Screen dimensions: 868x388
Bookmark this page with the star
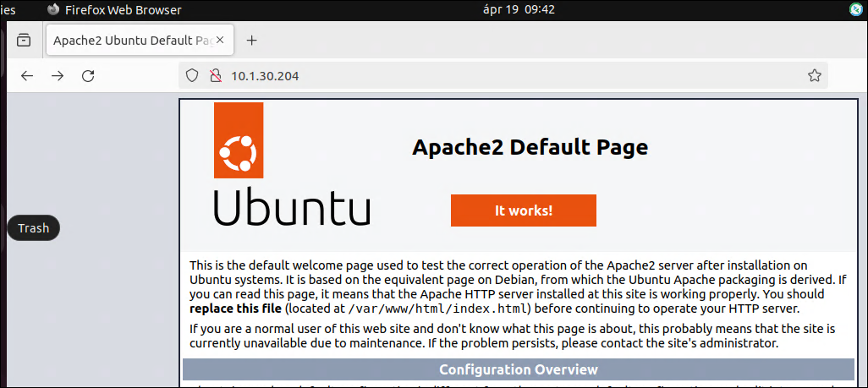[815, 76]
